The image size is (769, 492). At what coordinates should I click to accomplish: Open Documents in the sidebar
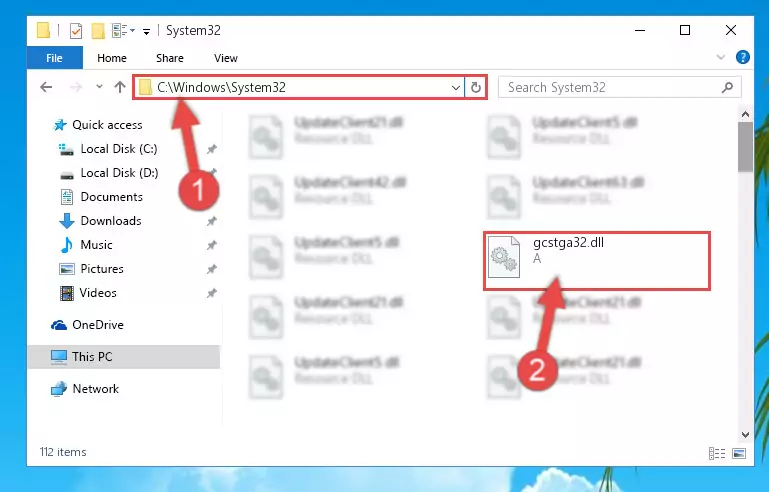(111, 197)
